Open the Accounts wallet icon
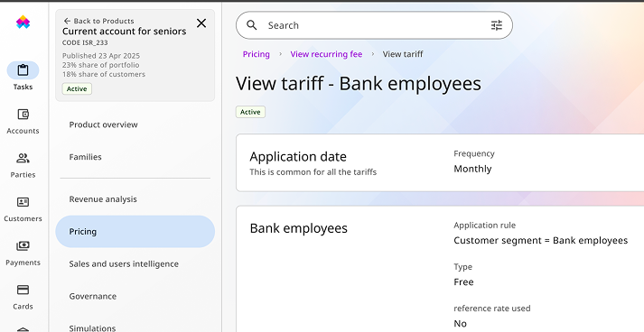This screenshot has width=644, height=332. click(23, 114)
